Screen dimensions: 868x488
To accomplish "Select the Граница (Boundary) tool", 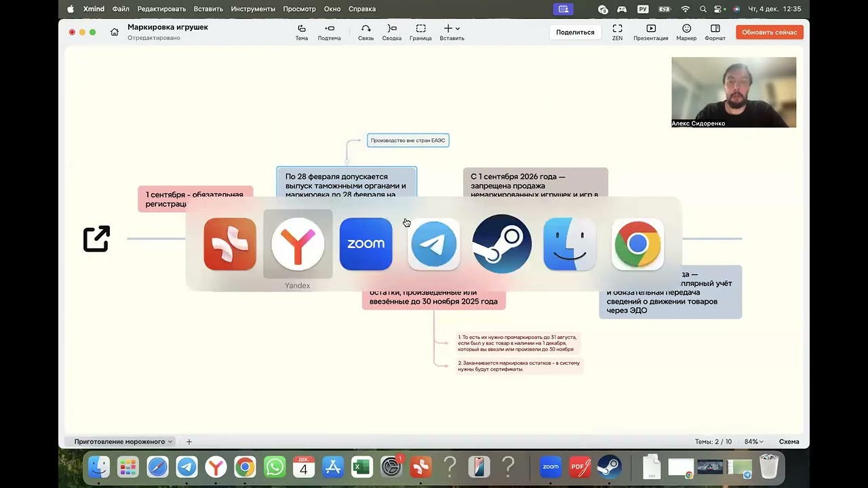I will (420, 32).
